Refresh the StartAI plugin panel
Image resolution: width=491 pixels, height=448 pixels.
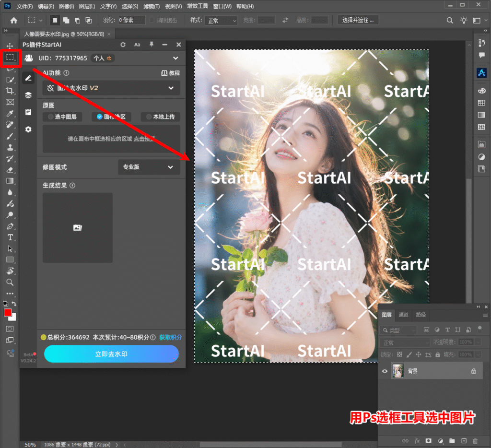pyautogui.click(x=123, y=45)
